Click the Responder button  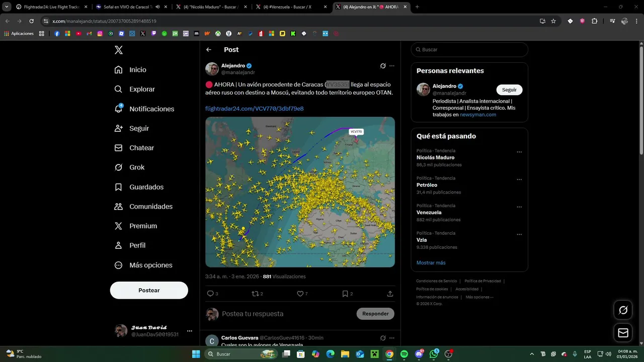point(375,314)
